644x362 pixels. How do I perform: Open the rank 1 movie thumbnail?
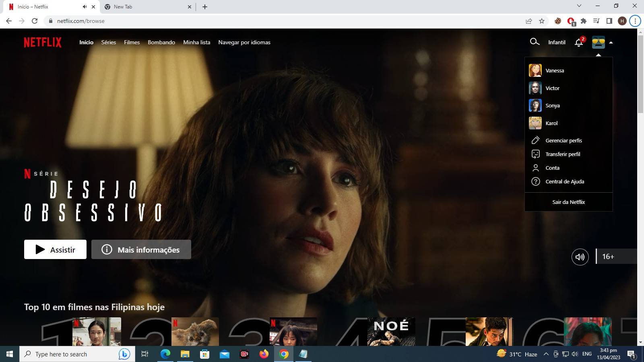coord(97,331)
